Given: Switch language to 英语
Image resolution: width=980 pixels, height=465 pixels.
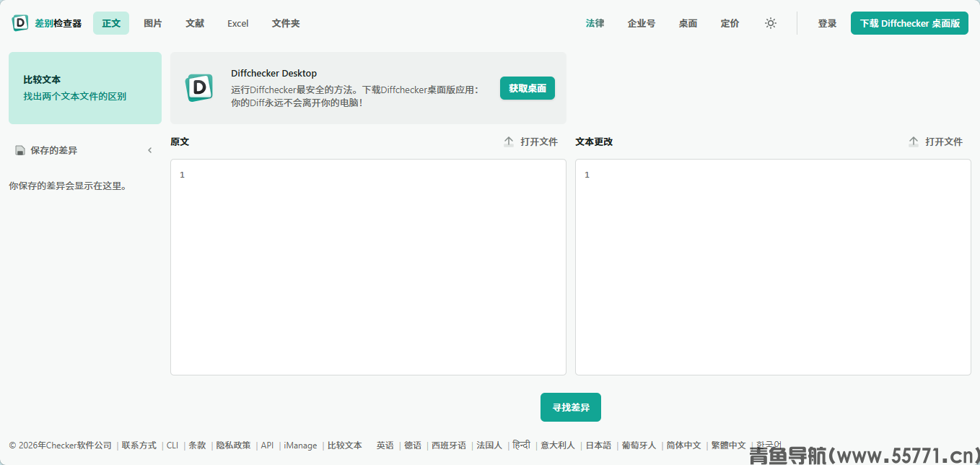Looking at the screenshot, I should pos(385,446).
